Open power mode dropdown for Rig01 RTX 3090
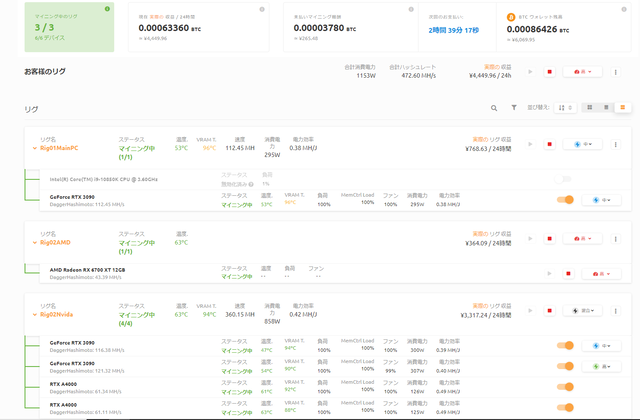Viewport: 640px width, 420px height. [x=602, y=200]
